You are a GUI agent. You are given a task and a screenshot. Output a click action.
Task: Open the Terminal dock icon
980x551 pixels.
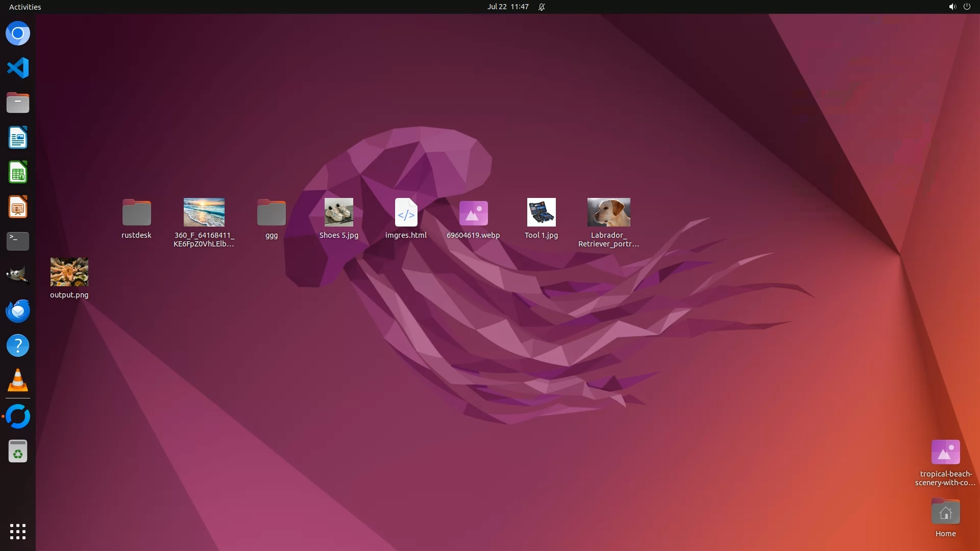point(18,241)
